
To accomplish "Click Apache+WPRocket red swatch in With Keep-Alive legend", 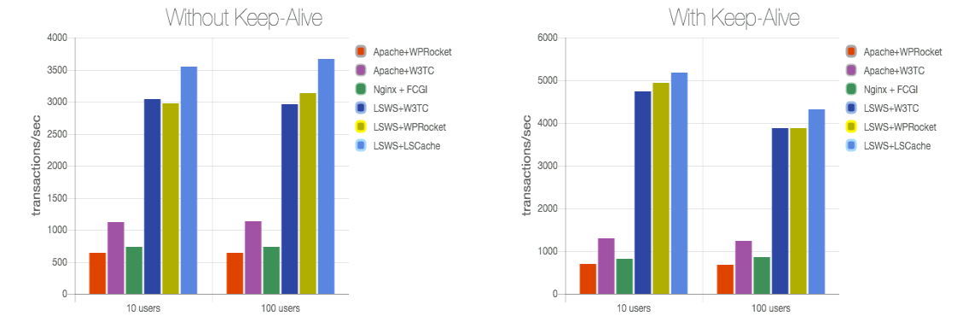I will pyautogui.click(x=851, y=52).
